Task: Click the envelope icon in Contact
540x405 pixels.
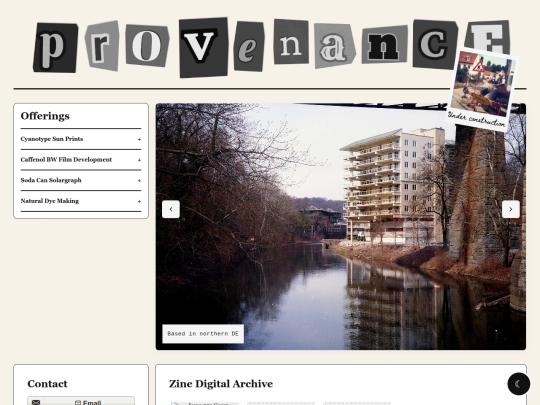Action: [x=36, y=402]
